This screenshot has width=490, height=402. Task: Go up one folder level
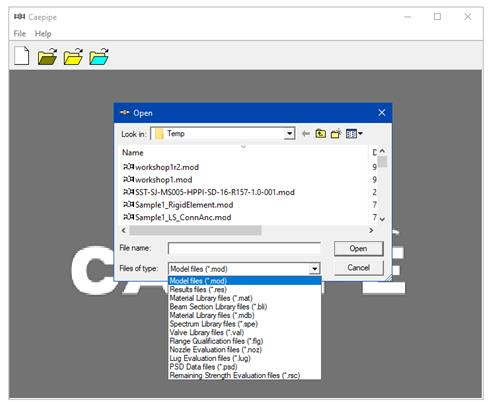tap(321, 134)
